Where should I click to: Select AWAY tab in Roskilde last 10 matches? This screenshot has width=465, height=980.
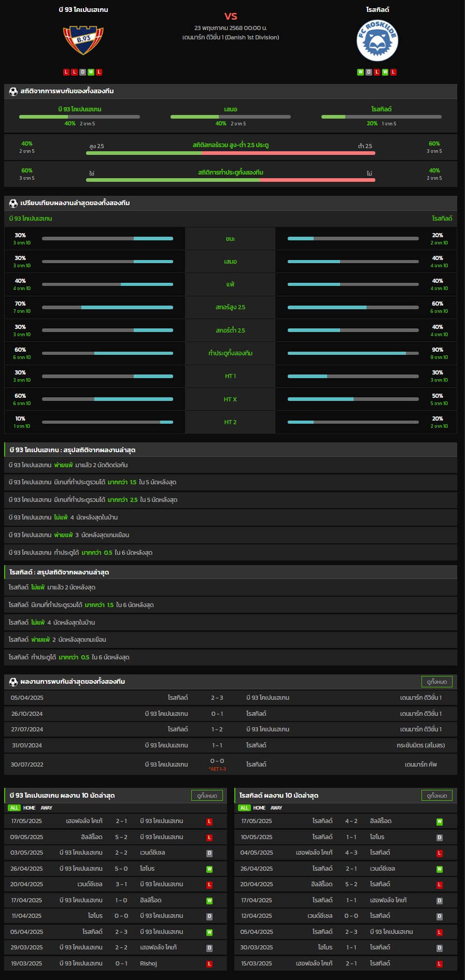pyautogui.click(x=277, y=808)
